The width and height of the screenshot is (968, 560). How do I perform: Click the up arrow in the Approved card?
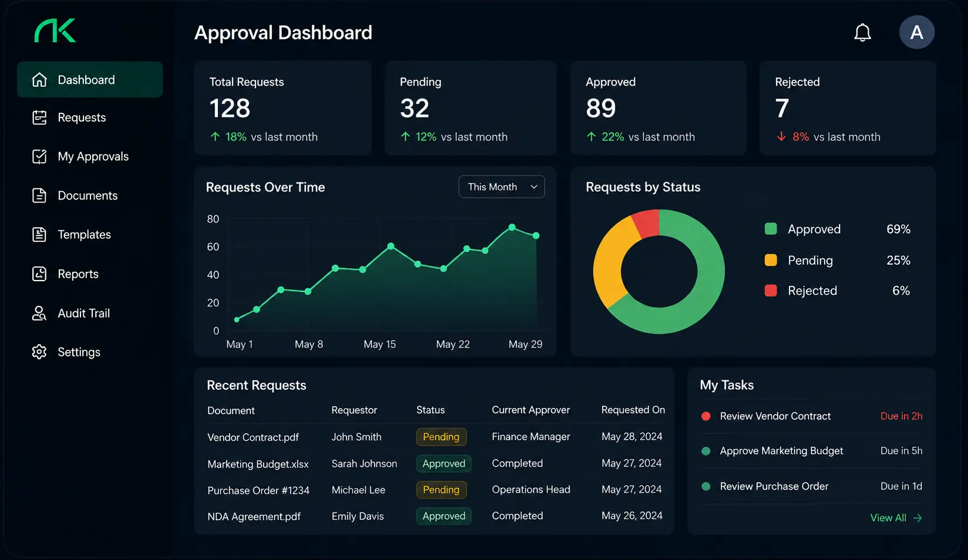coord(591,137)
